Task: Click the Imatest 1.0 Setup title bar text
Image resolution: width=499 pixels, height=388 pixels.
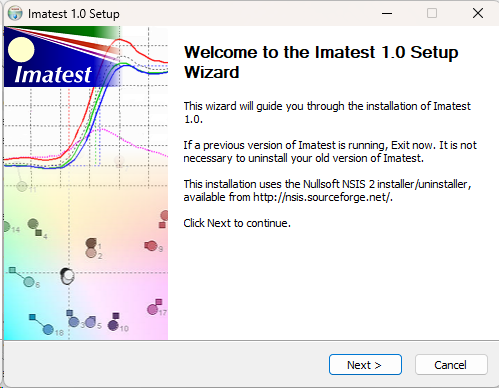Action: click(x=74, y=14)
